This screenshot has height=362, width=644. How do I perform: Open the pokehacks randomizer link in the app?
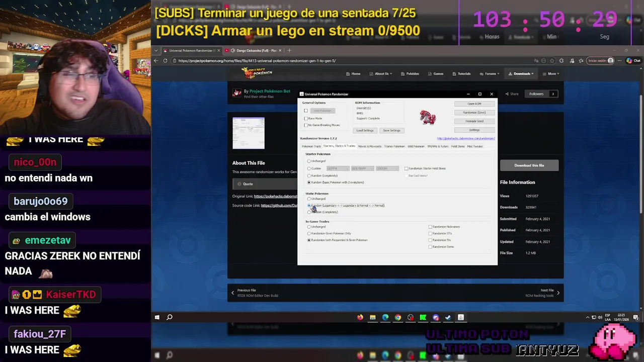pos(466,138)
